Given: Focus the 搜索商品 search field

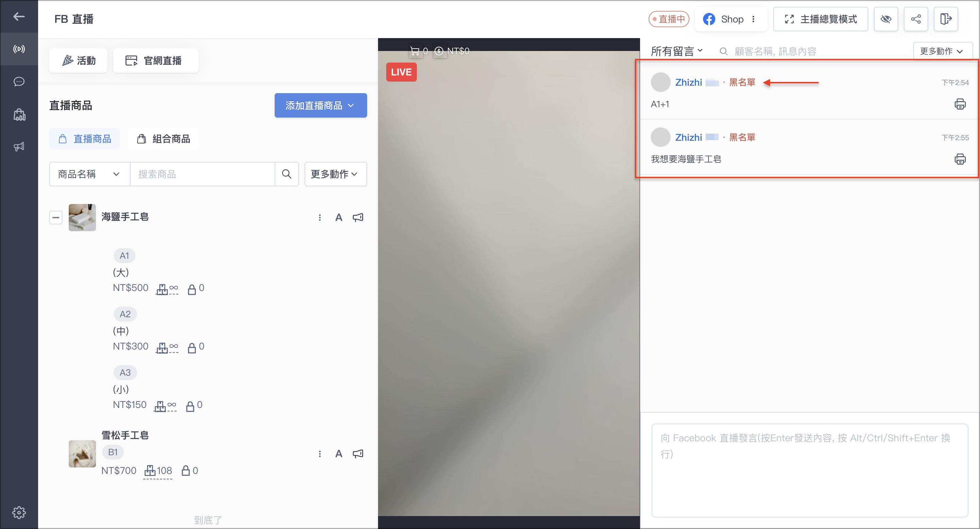Looking at the screenshot, I should [202, 174].
